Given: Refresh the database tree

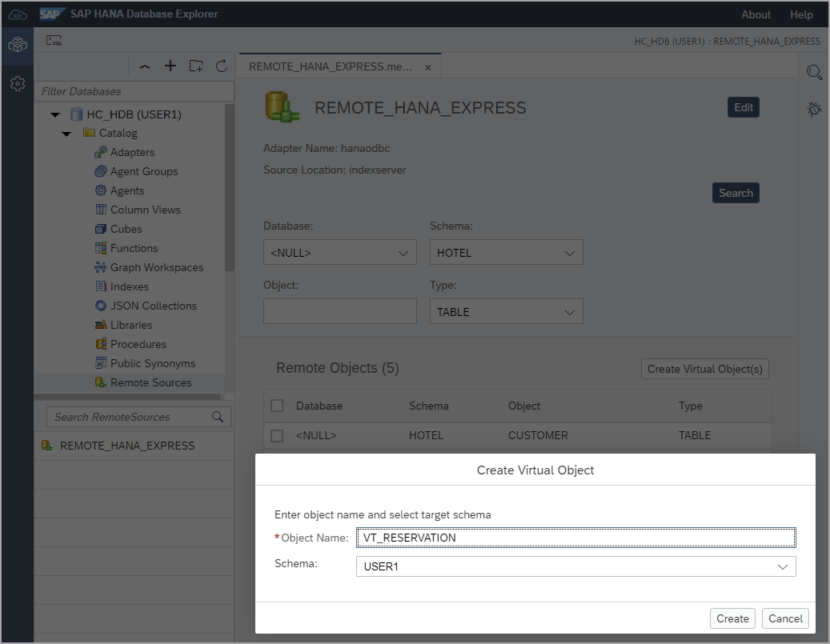Looking at the screenshot, I should point(222,66).
